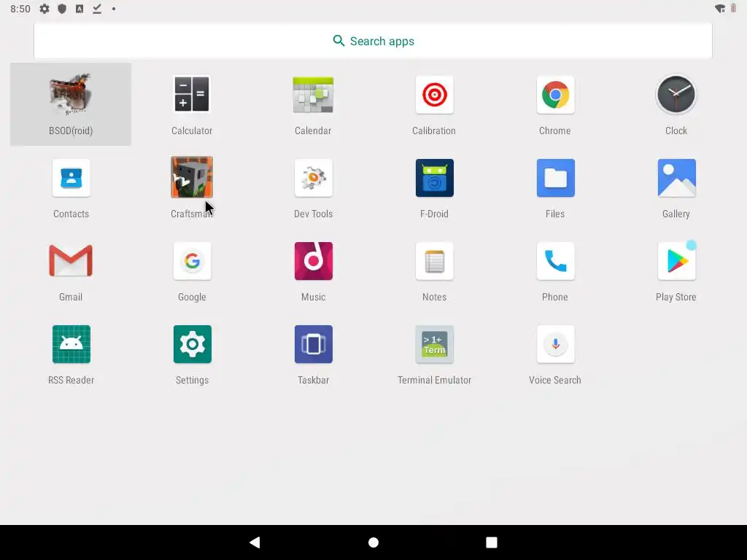Tap the recent apps square button
747x560 pixels.
coord(491,542)
